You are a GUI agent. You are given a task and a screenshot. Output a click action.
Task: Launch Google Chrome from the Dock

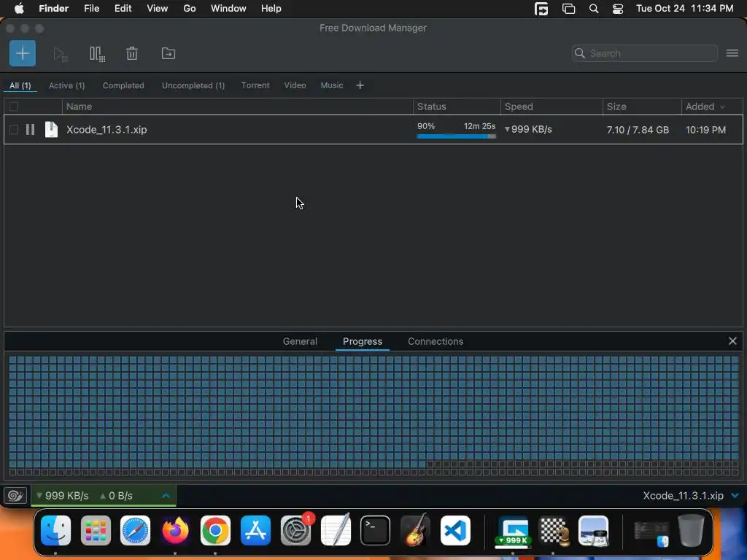[215, 531]
